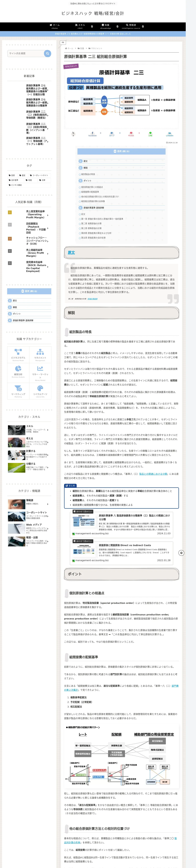Jump to 解説 in main table of contents
The image size is (196, 868).
tap(85, 168)
